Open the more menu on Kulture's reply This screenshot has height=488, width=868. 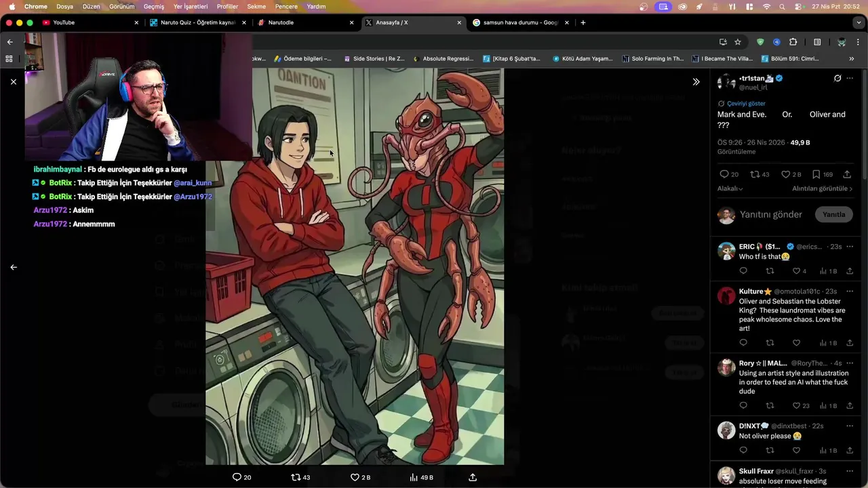coord(850,291)
